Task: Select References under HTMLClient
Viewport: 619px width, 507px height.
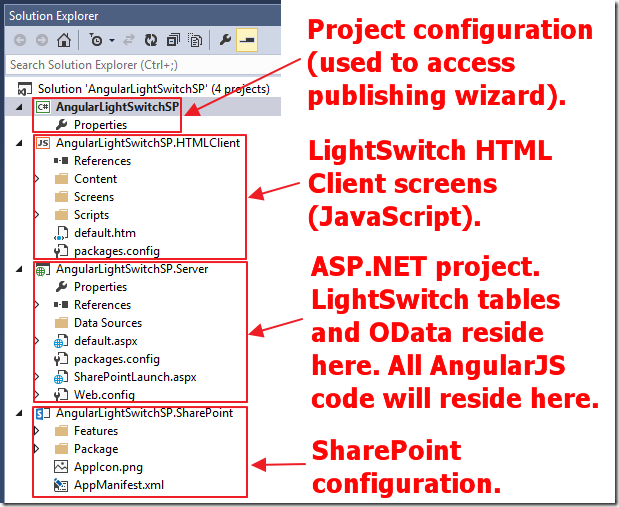Action: coord(102,161)
